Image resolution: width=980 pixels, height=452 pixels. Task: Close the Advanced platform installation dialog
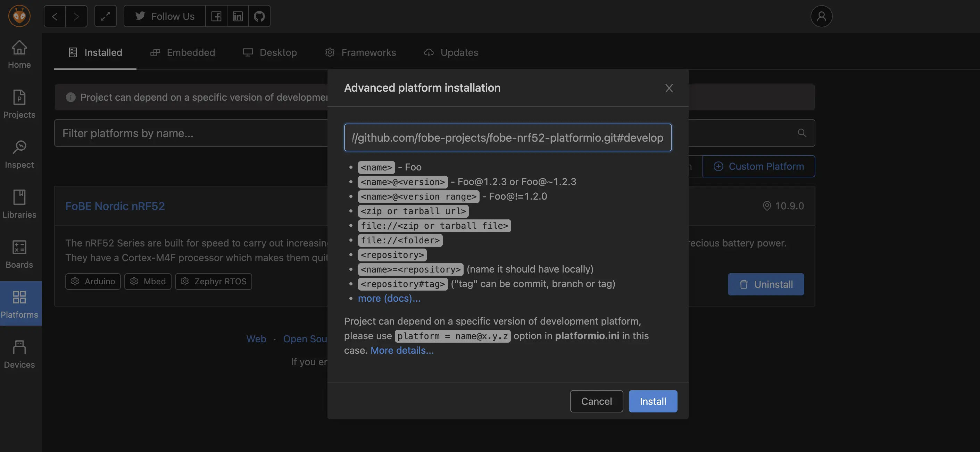669,88
